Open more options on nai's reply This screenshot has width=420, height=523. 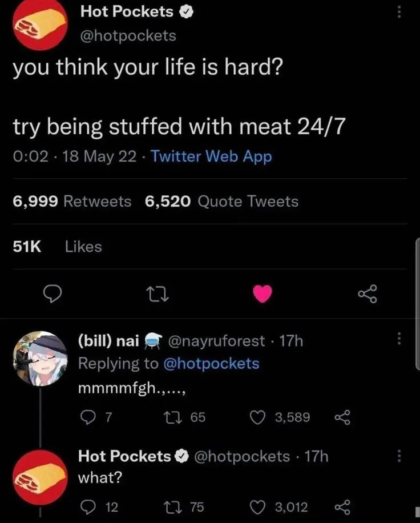pyautogui.click(x=399, y=340)
